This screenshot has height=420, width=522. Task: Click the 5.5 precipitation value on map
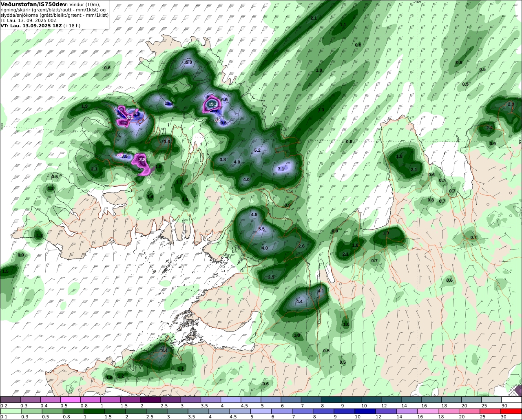pos(261,230)
